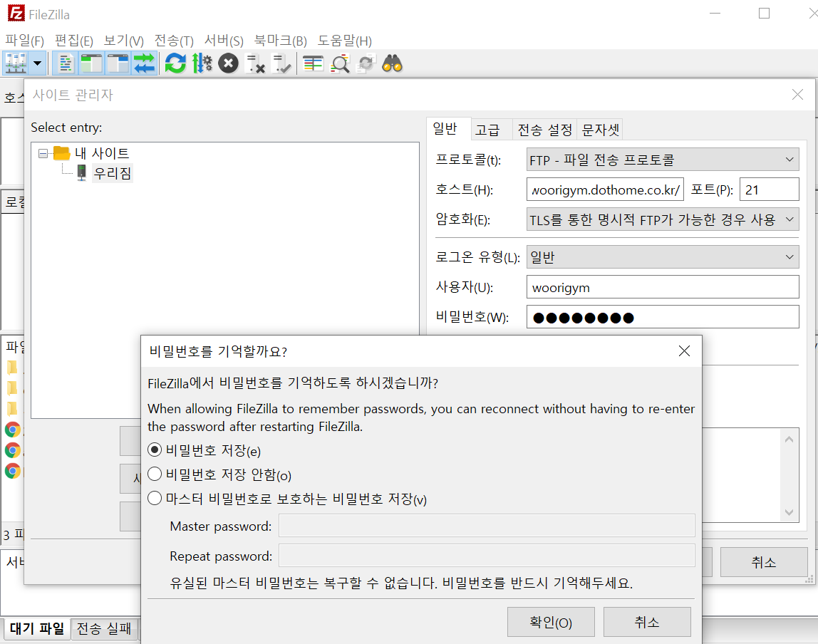Image resolution: width=818 pixels, height=644 pixels.
Task: Click the FileZilla logo in the title bar
Action: click(x=16, y=14)
